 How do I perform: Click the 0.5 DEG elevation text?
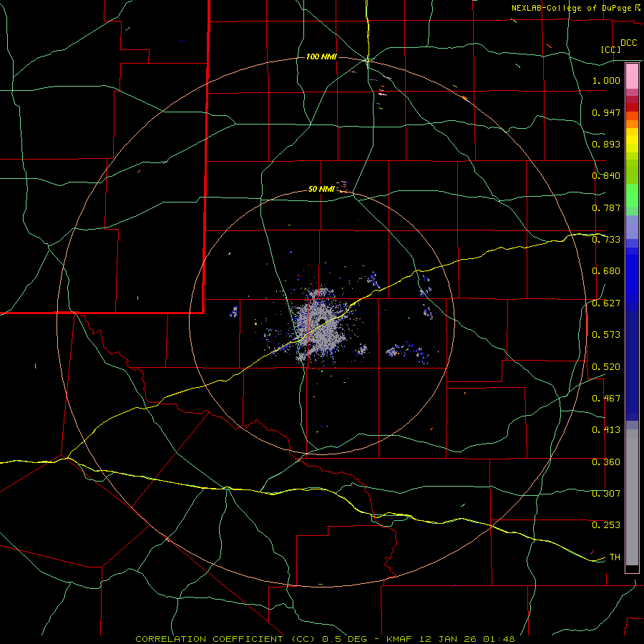pyautogui.click(x=344, y=639)
